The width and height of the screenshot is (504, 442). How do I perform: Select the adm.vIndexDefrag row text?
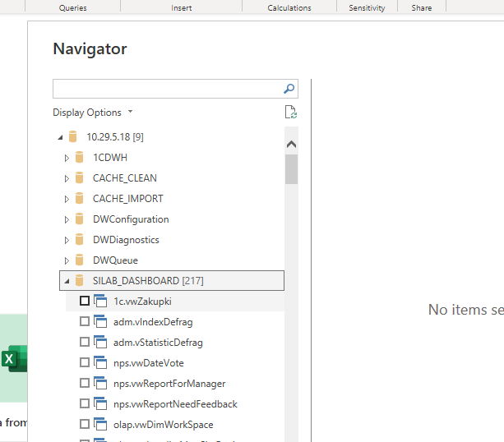click(x=153, y=322)
